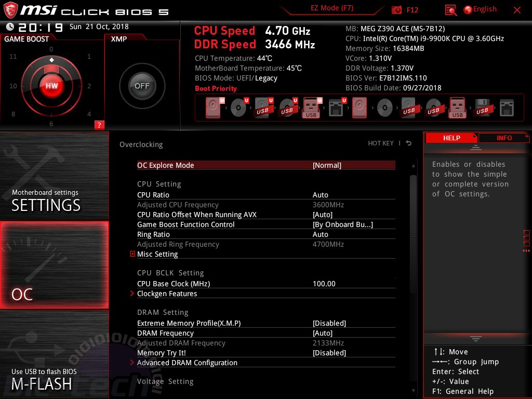Viewport: 532px width, 399px height.
Task: Select the legacy CD/DVD boot icon
Action: pyautogui.click(x=385, y=108)
